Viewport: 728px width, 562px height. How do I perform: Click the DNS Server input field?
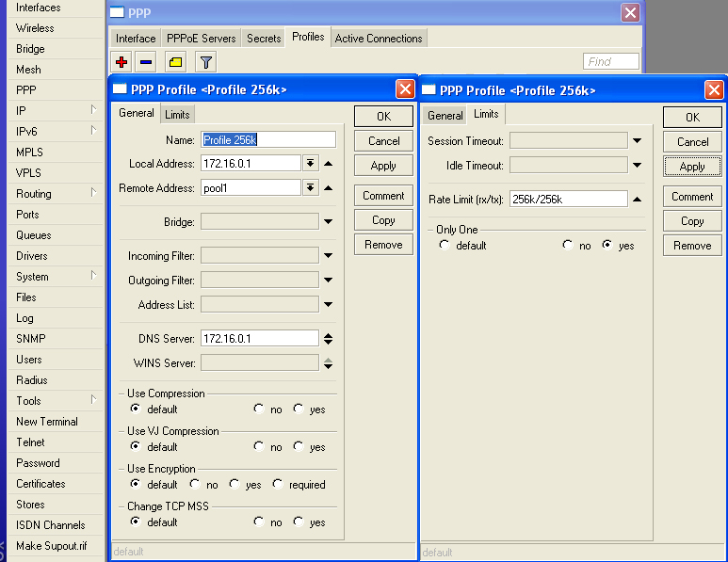tap(260, 338)
